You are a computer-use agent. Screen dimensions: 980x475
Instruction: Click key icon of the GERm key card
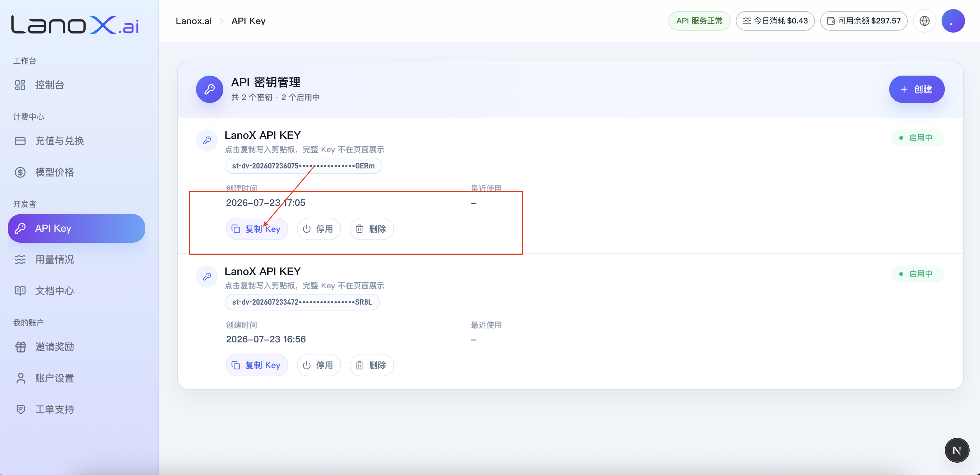click(x=207, y=140)
